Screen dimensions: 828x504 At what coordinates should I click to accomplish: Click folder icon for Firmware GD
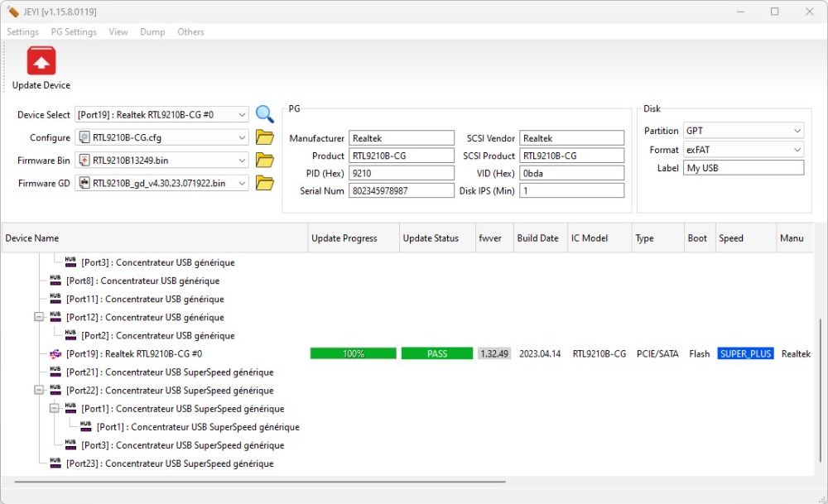[264, 183]
